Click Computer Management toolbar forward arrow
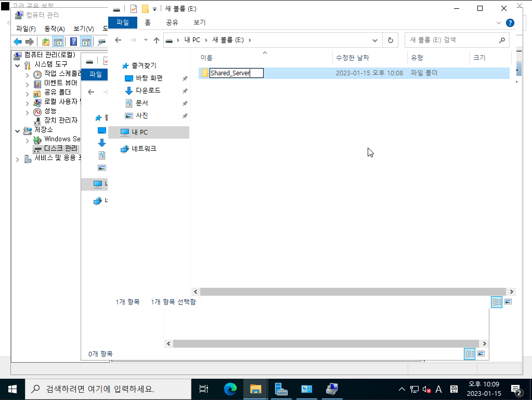Image resolution: width=532 pixels, height=400 pixels. (x=30, y=42)
